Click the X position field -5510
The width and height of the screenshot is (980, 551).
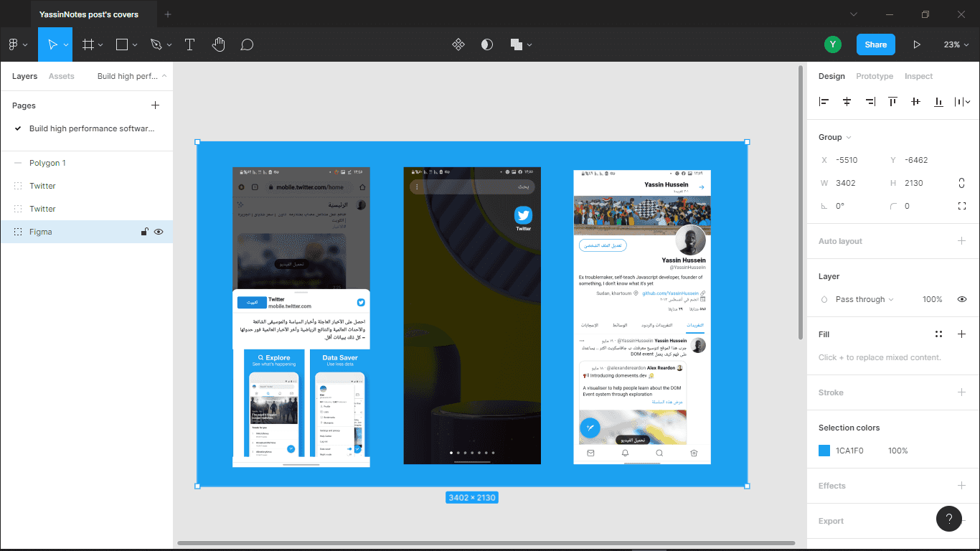[x=847, y=160]
